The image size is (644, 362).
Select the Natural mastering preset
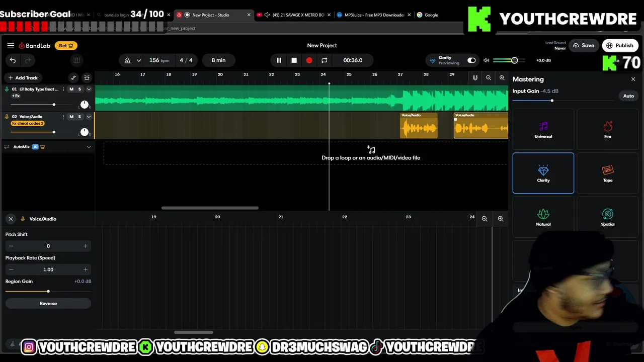pos(543,217)
